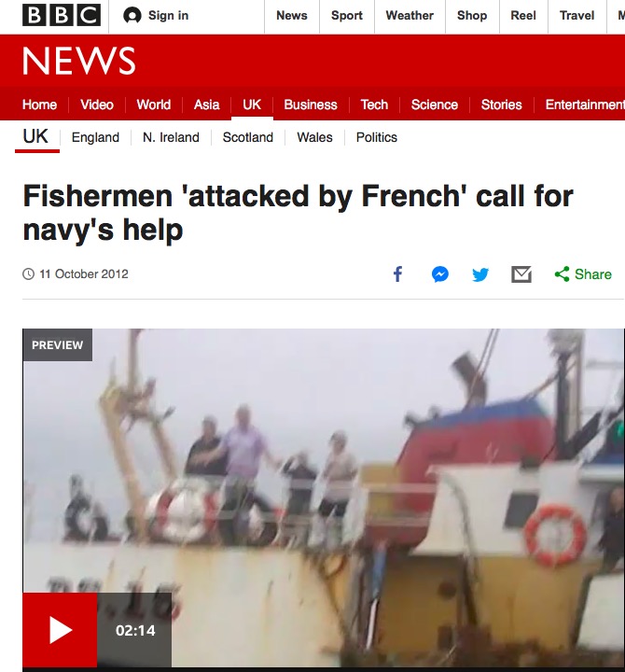Open the Tech news tab
This screenshot has height=672, width=625.
pos(374,105)
